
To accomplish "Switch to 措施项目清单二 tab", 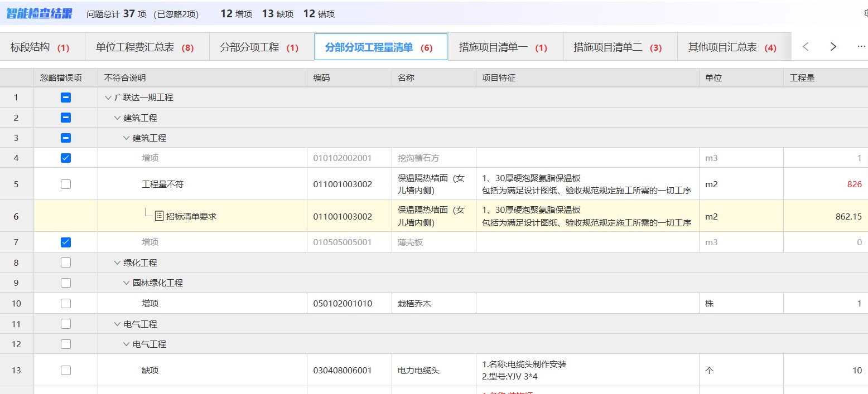I will tap(620, 47).
